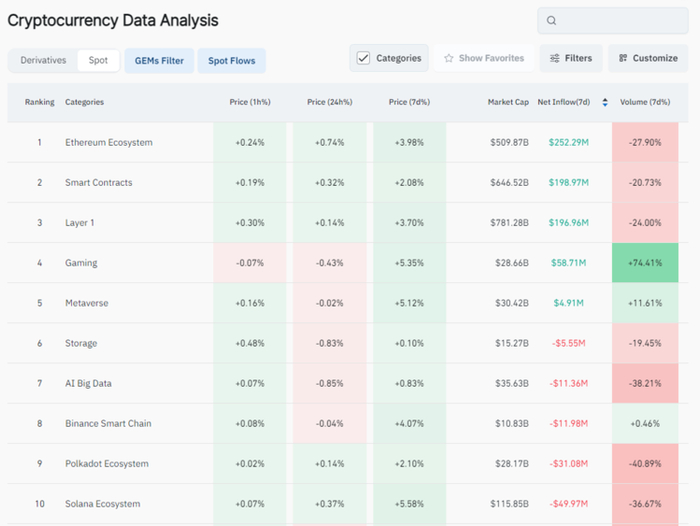Click Gaming's green +74.41% volume cell
Image resolution: width=700 pixels, height=526 pixels.
point(645,263)
